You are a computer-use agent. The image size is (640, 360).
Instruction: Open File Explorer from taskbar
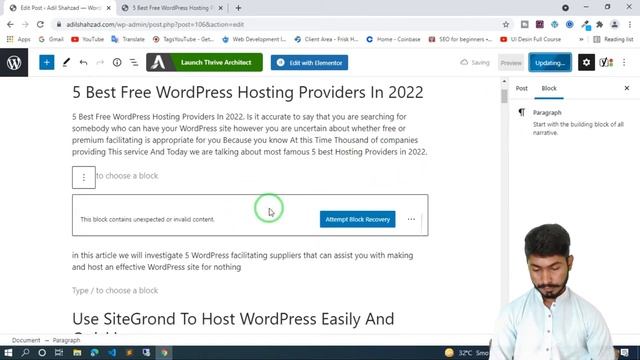(77, 352)
